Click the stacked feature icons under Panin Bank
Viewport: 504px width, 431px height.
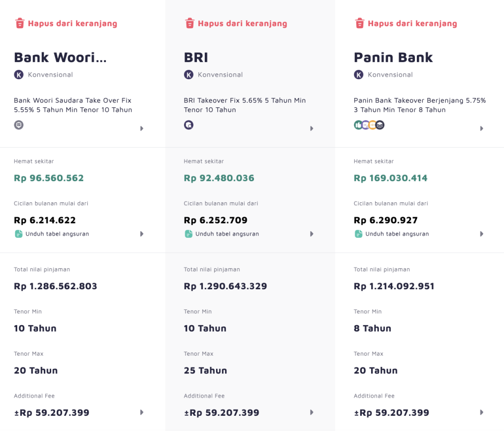coord(369,125)
